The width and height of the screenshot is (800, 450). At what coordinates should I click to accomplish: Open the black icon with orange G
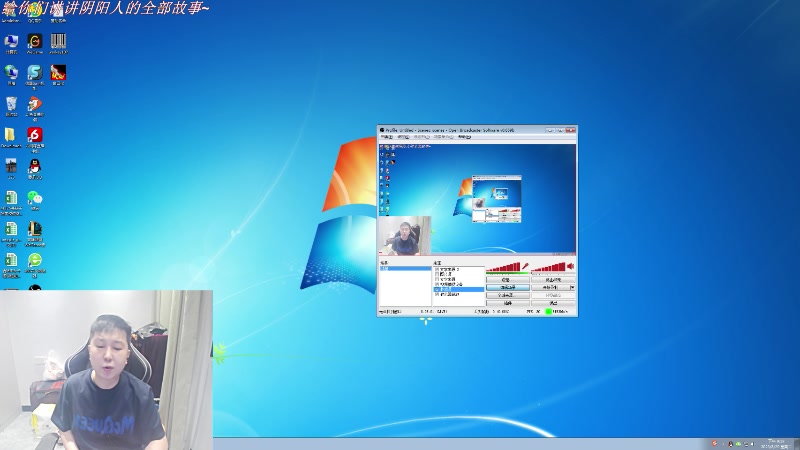(x=35, y=42)
